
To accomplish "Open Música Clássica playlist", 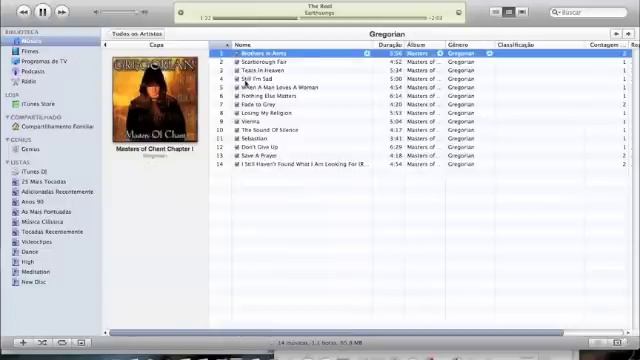I will pyautogui.click(x=42, y=222).
